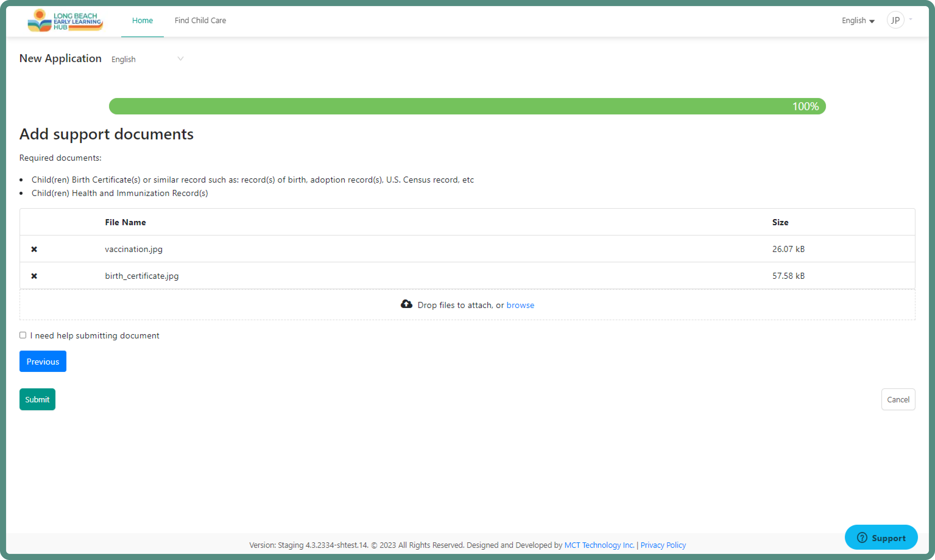Click the New Application title
This screenshot has height=560, width=935.
click(x=60, y=58)
